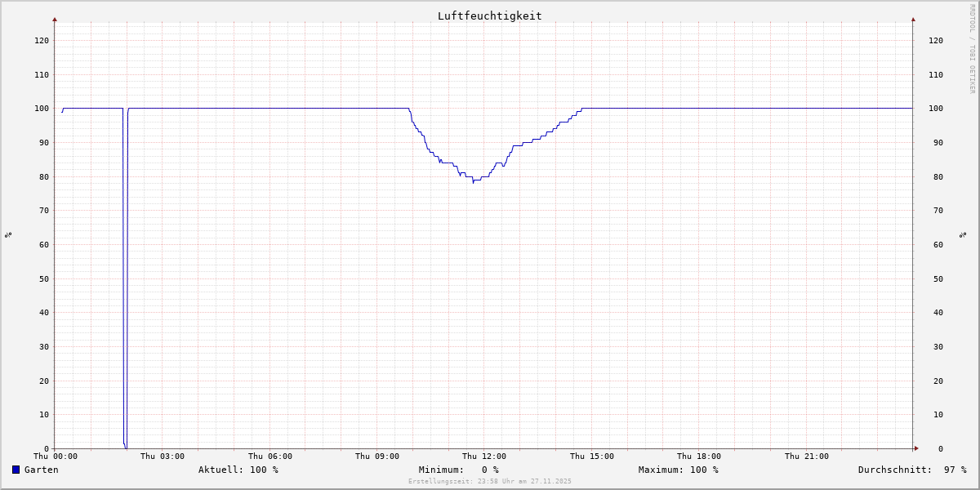Click the arrowhead atop the right y-axis
This screenshot has width=980, height=490.
point(913,19)
